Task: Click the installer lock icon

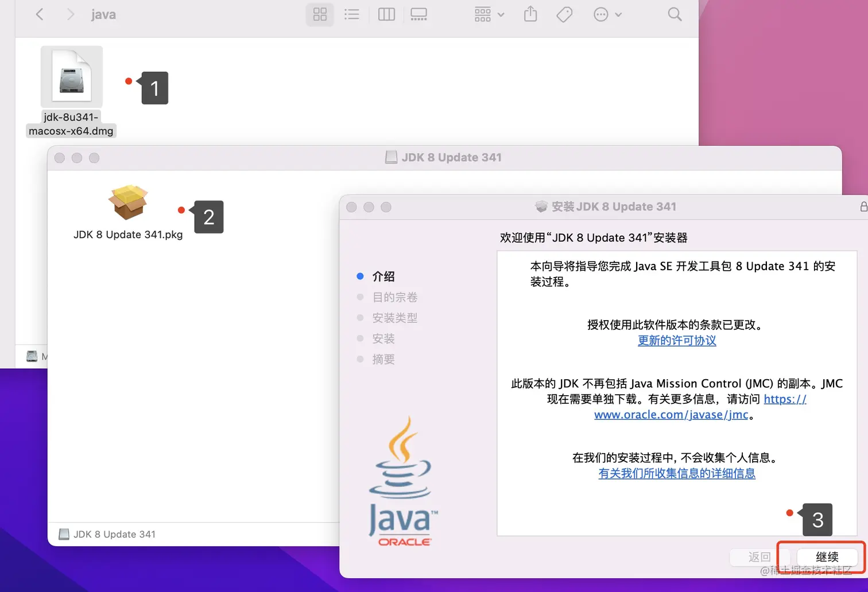Action: [863, 207]
